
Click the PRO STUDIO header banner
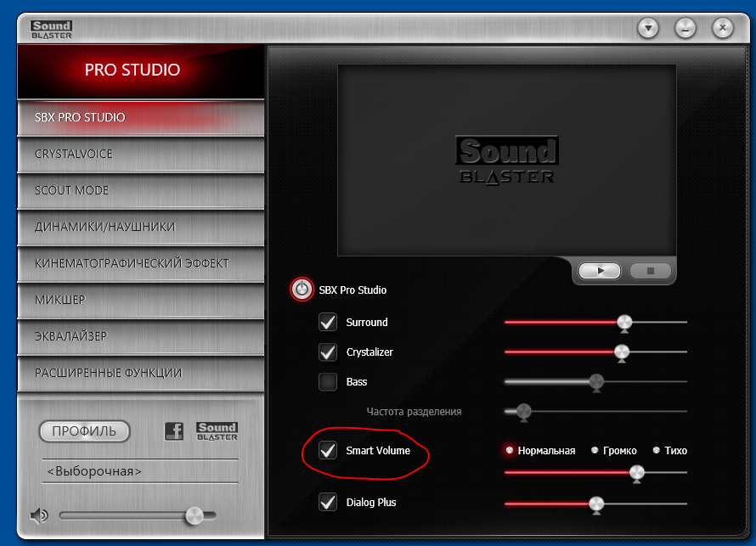coord(141,71)
